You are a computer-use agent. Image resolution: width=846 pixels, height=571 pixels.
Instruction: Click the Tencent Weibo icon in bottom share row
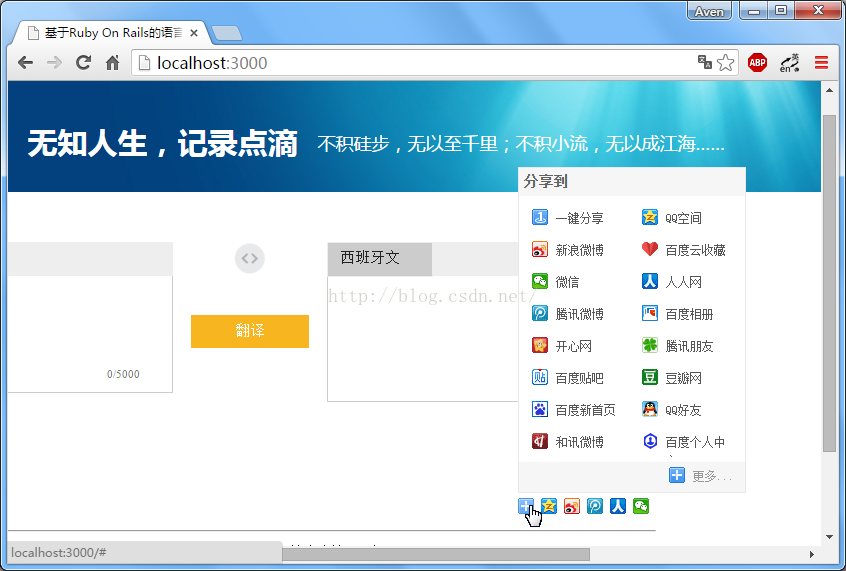595,506
